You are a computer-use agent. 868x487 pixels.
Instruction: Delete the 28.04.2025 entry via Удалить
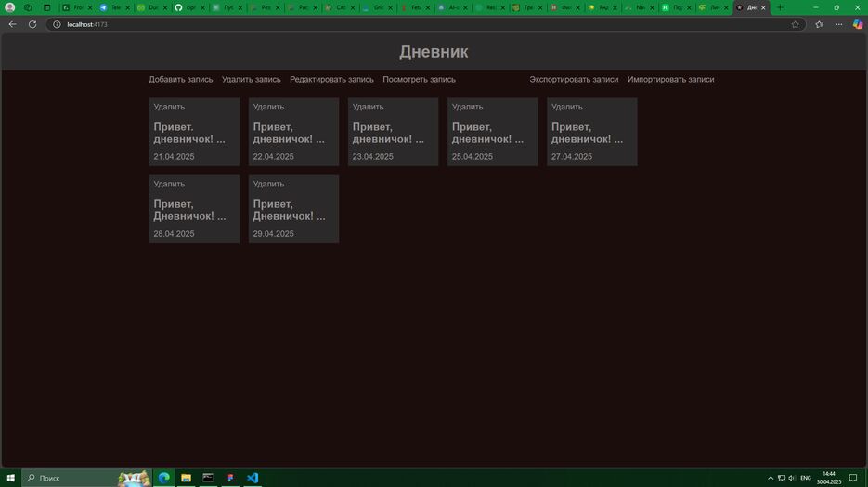[x=169, y=184]
